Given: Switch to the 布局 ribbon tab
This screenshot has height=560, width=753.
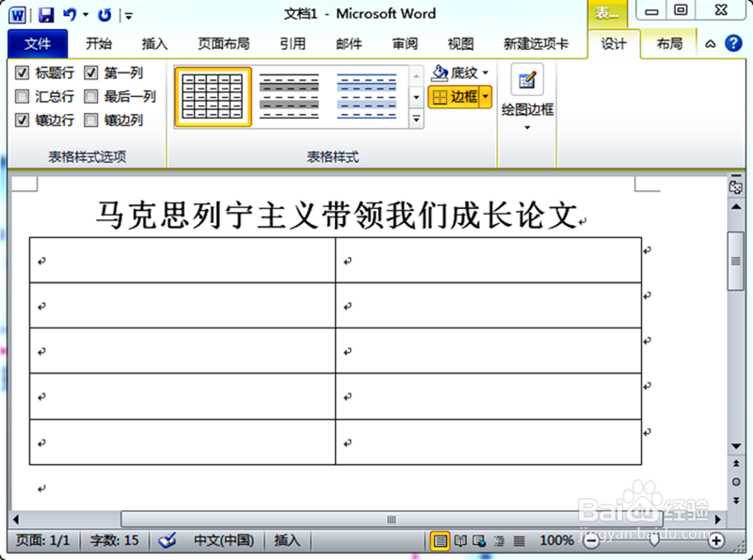Looking at the screenshot, I should [669, 42].
